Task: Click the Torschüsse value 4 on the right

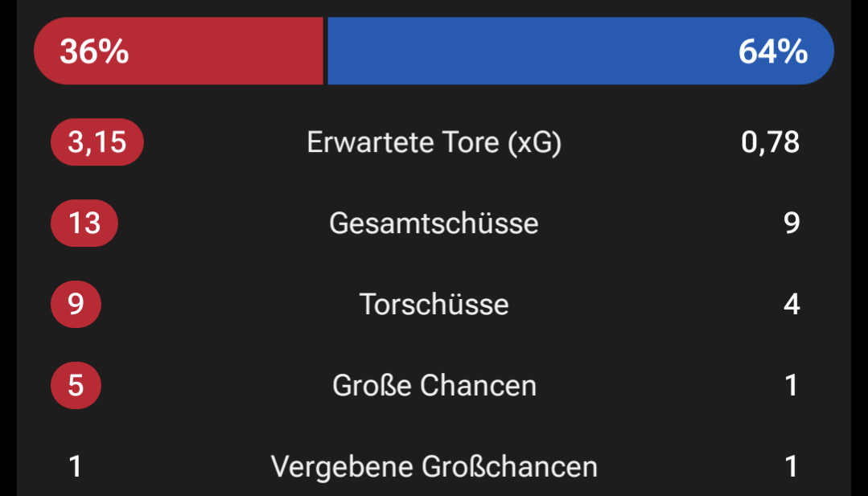Action: [792, 305]
